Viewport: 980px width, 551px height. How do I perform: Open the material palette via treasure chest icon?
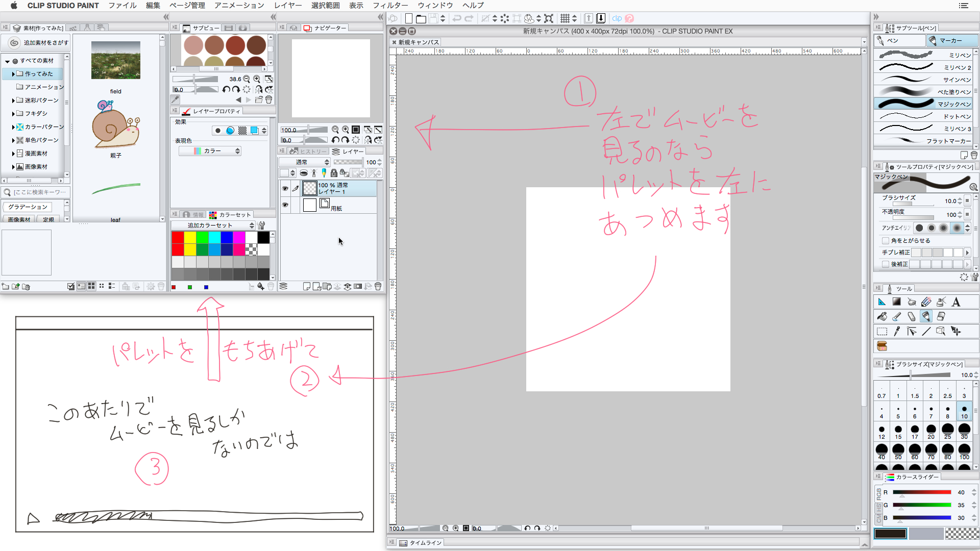pos(881,346)
